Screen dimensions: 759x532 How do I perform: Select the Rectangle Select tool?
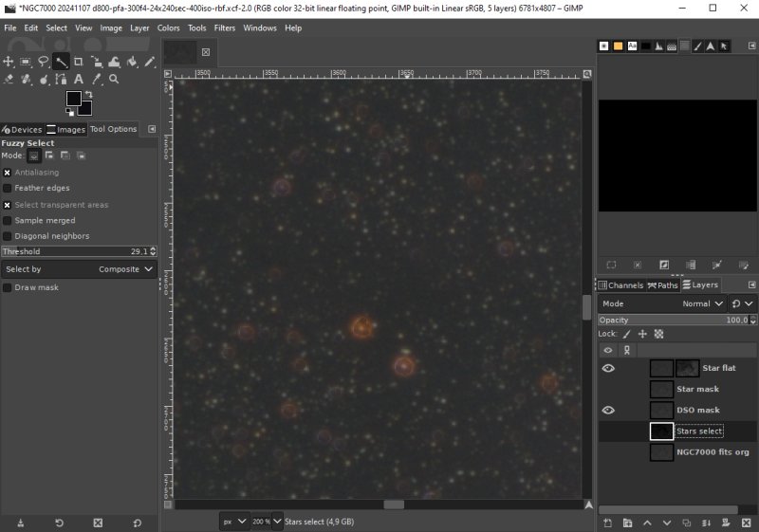(x=26, y=62)
